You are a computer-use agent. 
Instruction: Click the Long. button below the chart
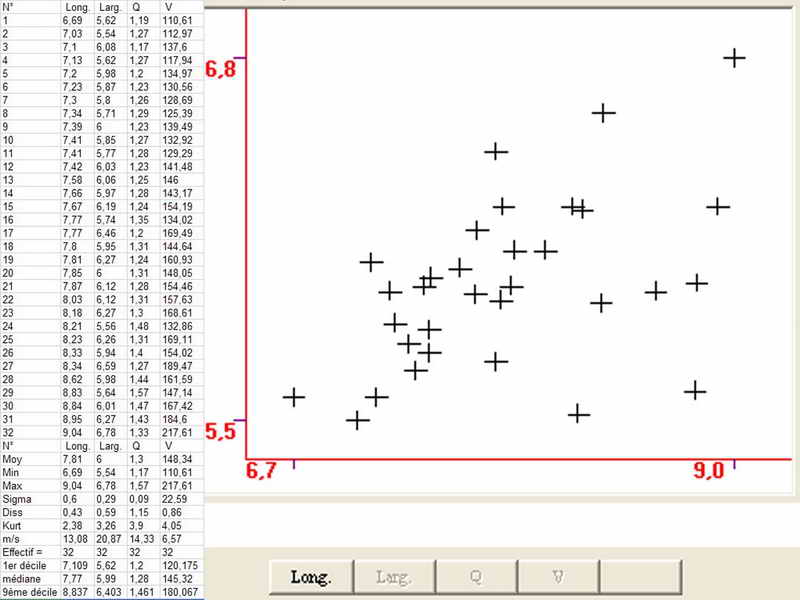(x=311, y=576)
